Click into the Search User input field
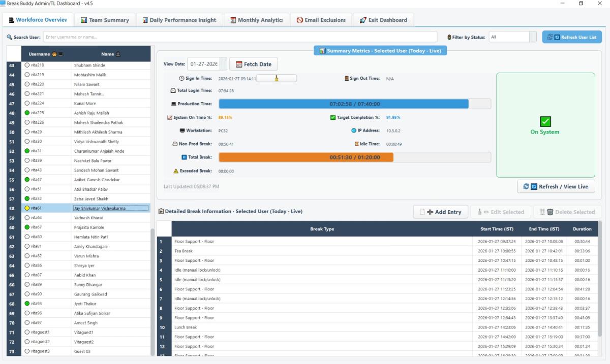Screen dimensions: 610x364 (240, 37)
